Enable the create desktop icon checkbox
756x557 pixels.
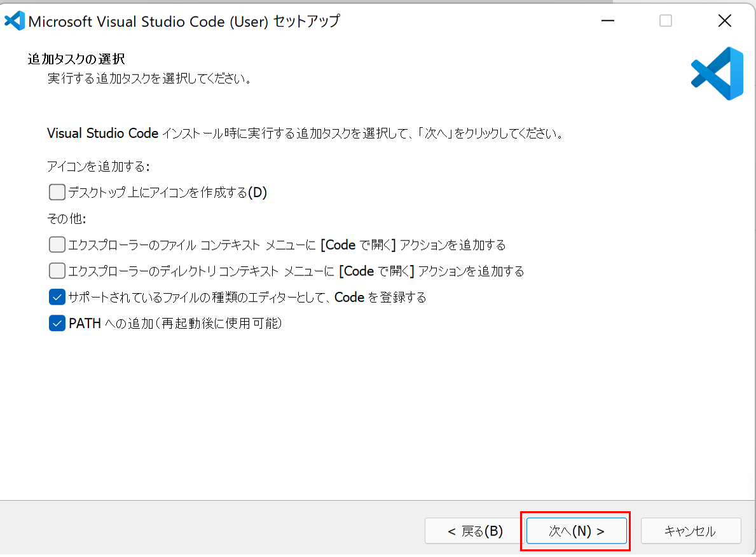57,193
